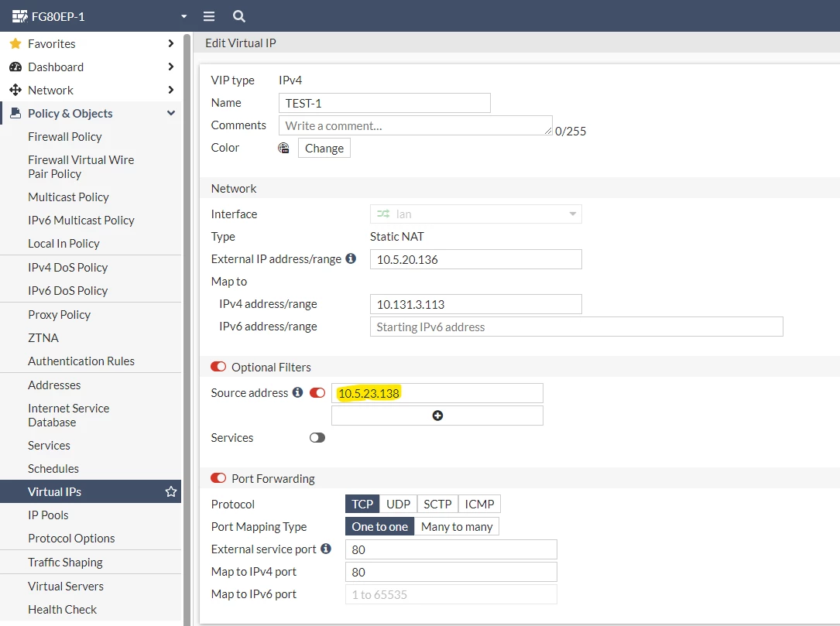Expand the Favorites menu chevron
This screenshot has height=626, width=840.
pos(171,43)
